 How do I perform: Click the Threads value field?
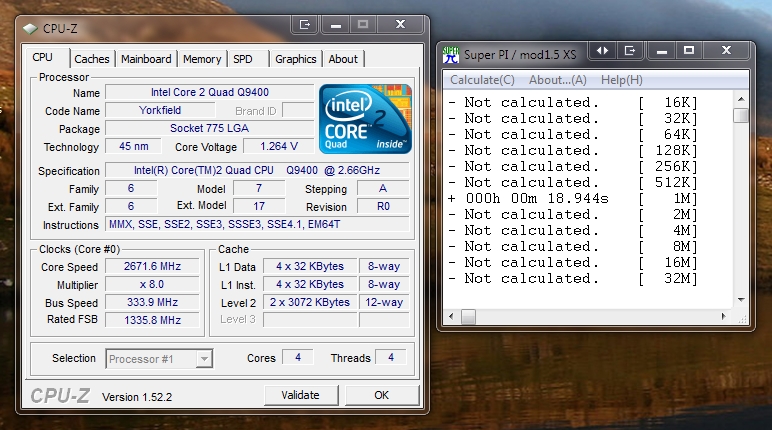391,357
